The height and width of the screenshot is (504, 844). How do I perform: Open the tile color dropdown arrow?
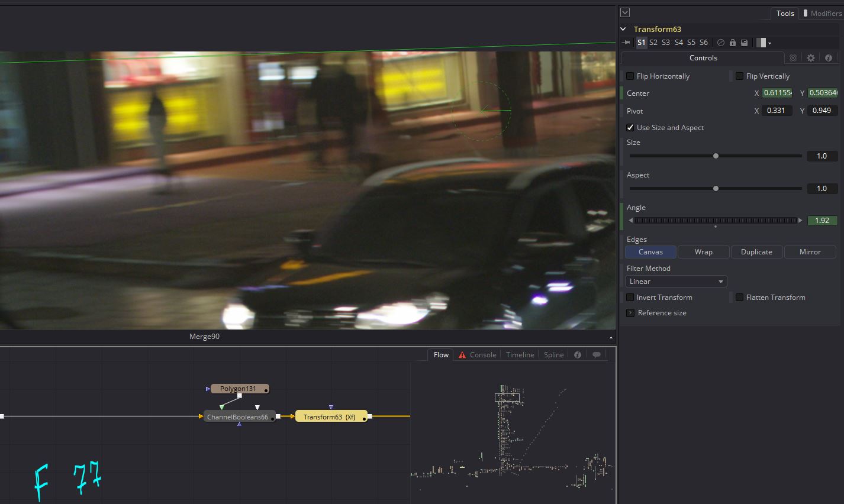[x=769, y=43]
